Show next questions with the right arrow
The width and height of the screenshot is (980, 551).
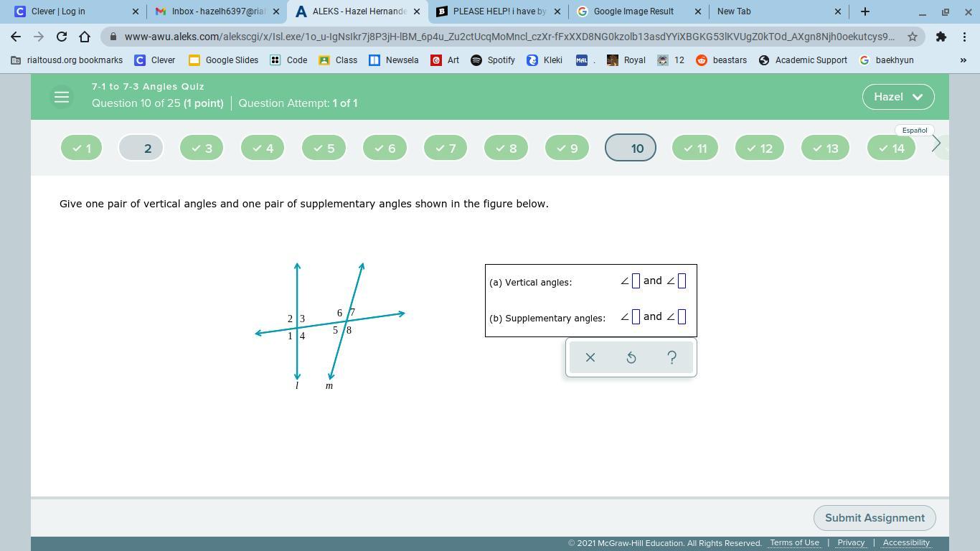(936, 143)
